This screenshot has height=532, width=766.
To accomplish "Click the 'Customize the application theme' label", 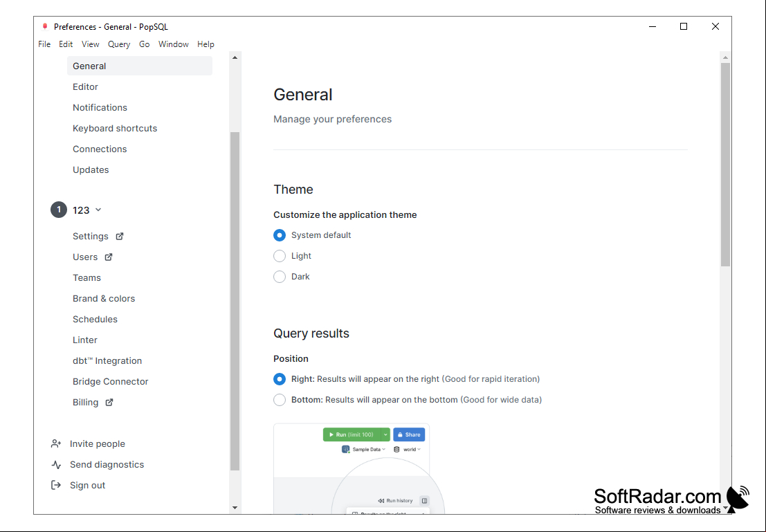I will 345,215.
